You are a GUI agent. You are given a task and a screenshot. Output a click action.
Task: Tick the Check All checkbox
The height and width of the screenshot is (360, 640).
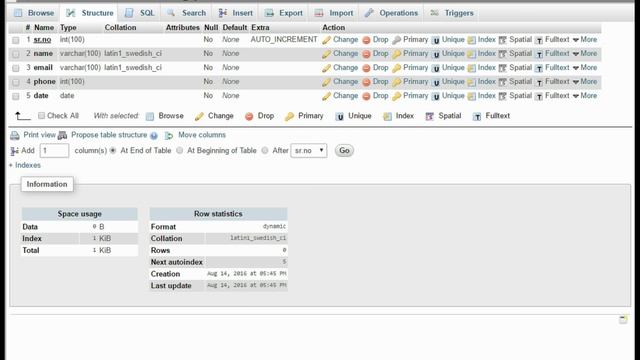[41, 116]
